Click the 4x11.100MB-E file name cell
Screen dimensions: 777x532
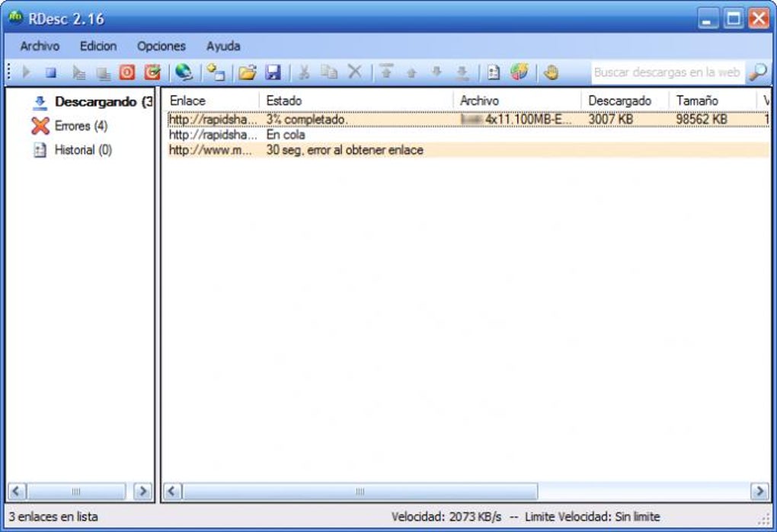(516, 119)
